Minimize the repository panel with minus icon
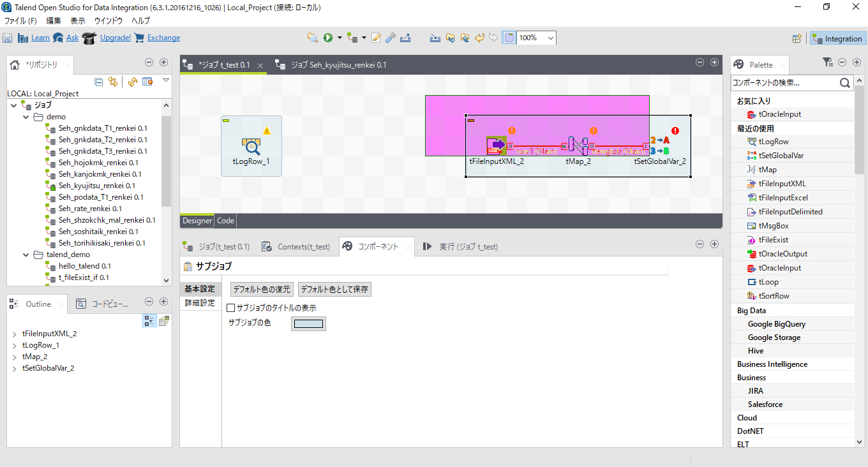The height and width of the screenshot is (467, 868). coord(149,63)
